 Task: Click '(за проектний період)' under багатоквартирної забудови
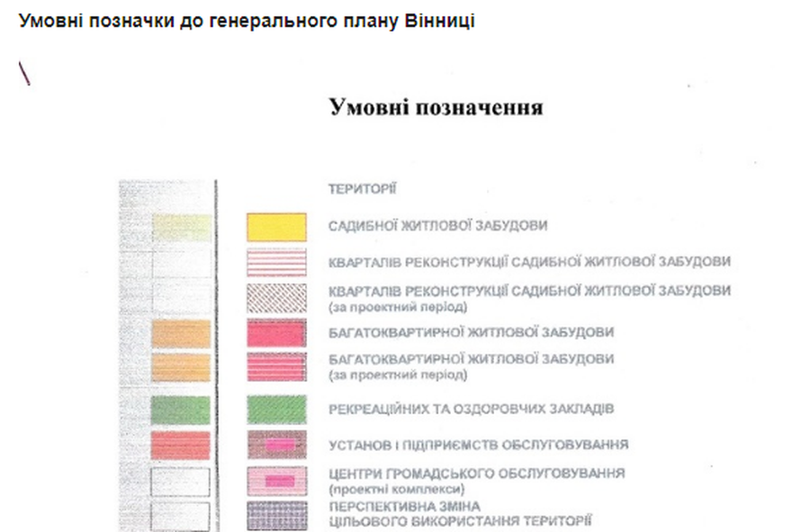point(398,374)
